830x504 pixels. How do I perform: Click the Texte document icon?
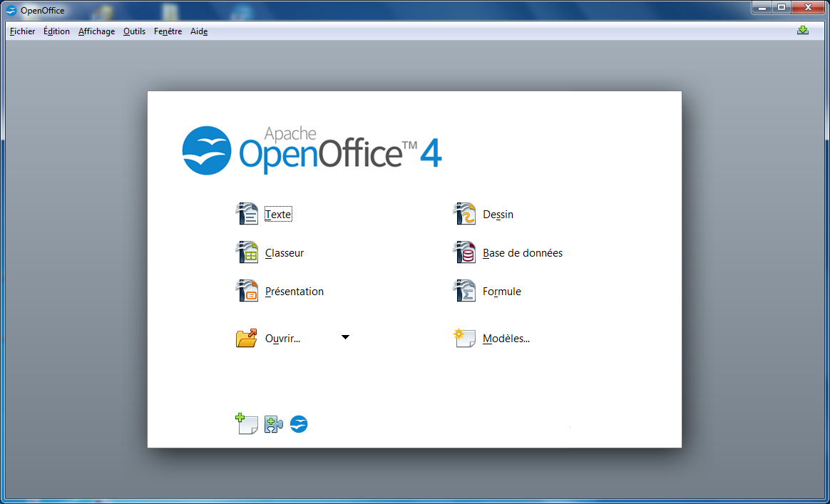tap(247, 214)
